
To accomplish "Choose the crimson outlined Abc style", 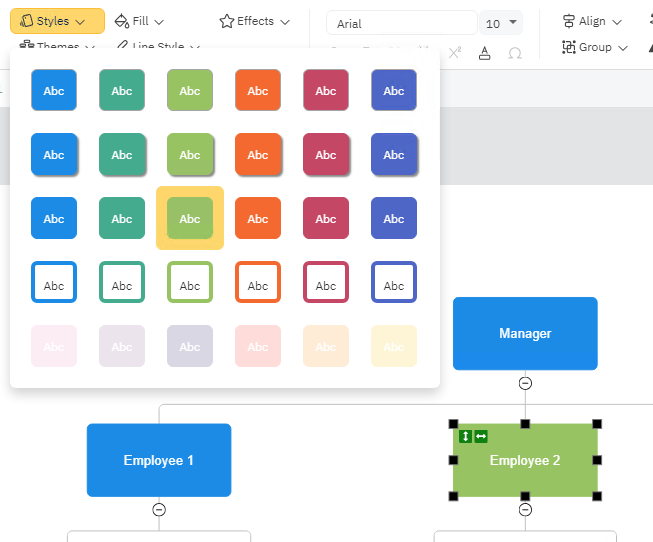I will (x=326, y=282).
